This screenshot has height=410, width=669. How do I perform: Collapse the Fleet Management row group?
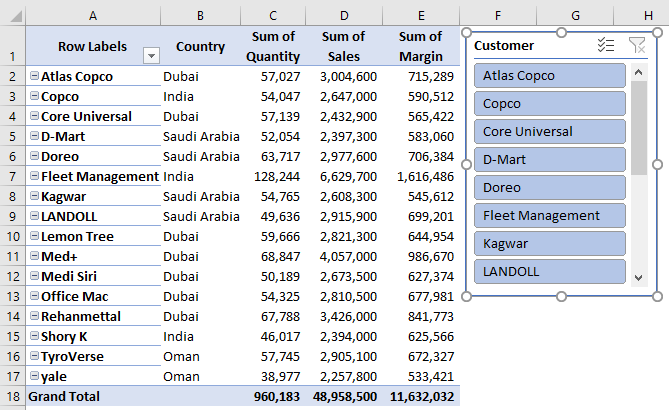click(35, 177)
